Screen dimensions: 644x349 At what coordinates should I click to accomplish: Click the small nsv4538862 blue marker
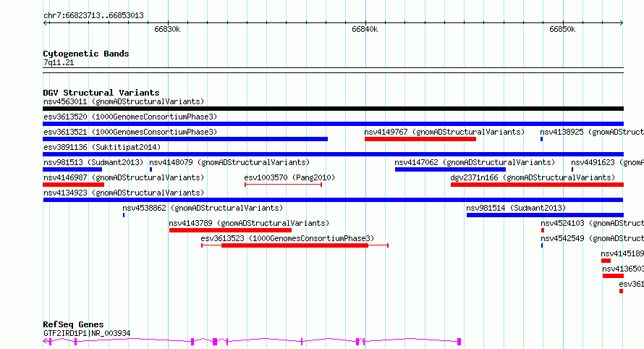coord(124,215)
